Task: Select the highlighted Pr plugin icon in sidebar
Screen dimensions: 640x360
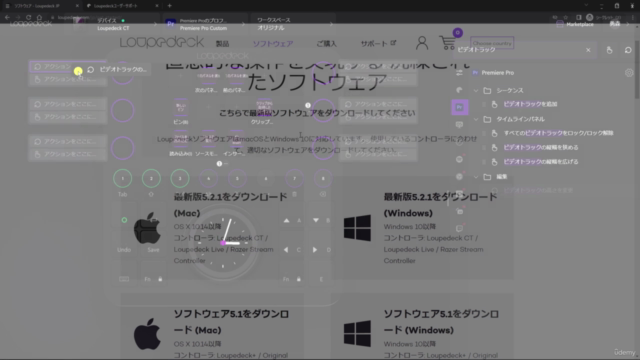Action: coord(460,107)
